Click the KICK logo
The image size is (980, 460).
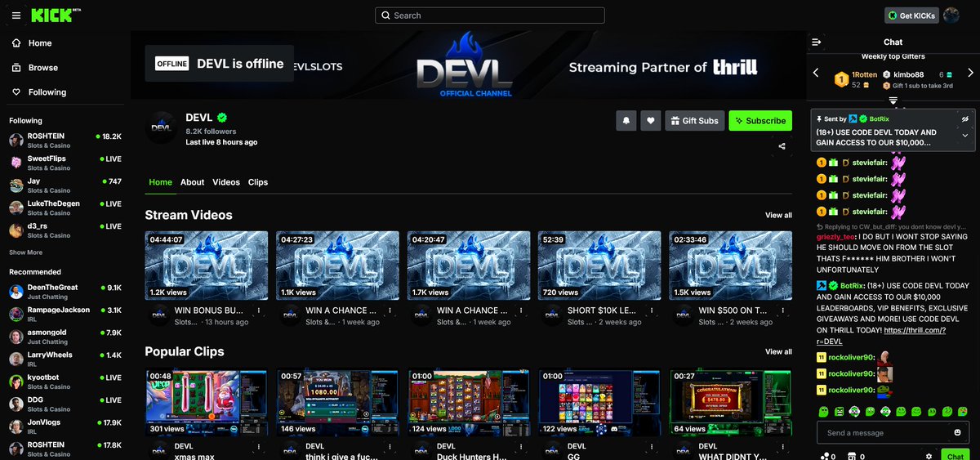coord(56,15)
